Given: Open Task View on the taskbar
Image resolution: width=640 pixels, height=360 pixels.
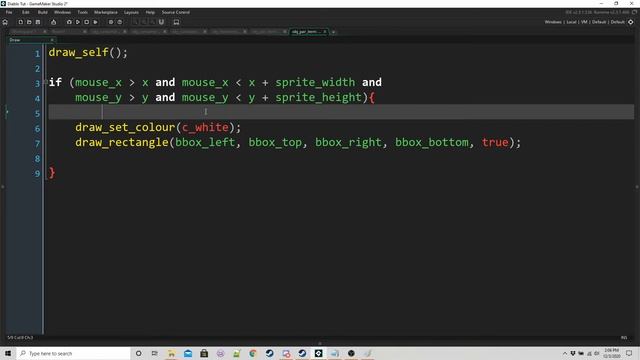Looking at the screenshot, I should [x=155, y=353].
